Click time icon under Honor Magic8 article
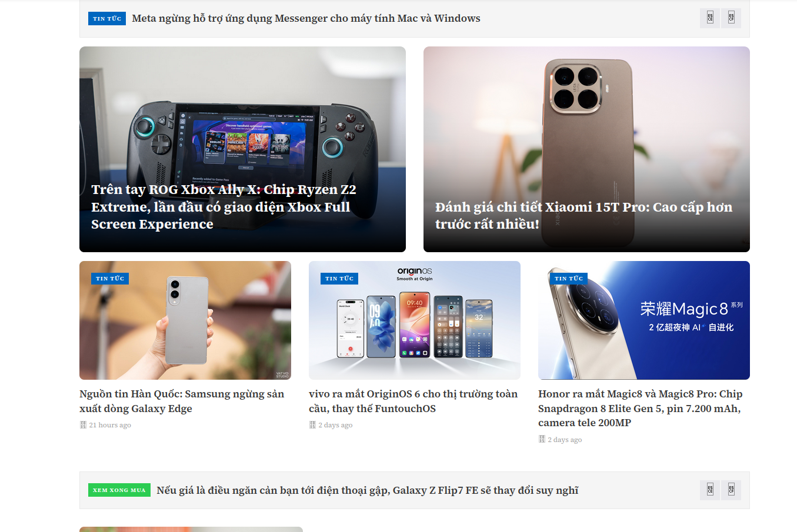This screenshot has width=797, height=532. coord(542,439)
